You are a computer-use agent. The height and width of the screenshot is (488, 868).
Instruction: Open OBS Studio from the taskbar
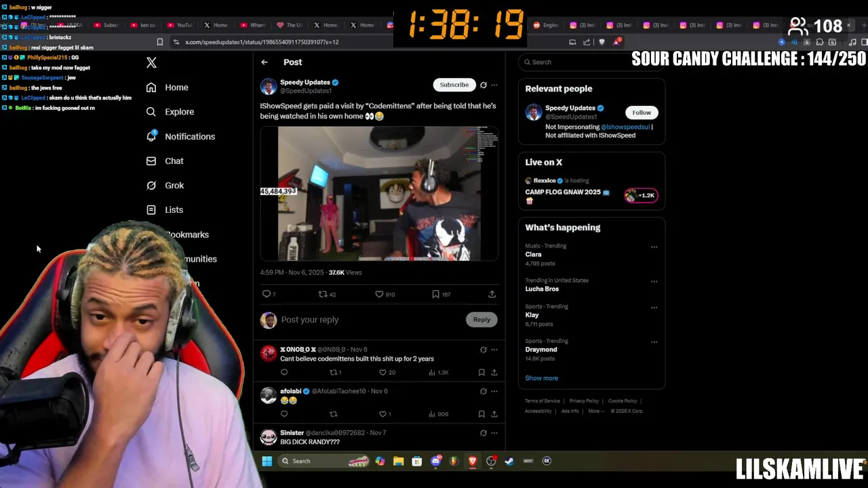(491, 461)
